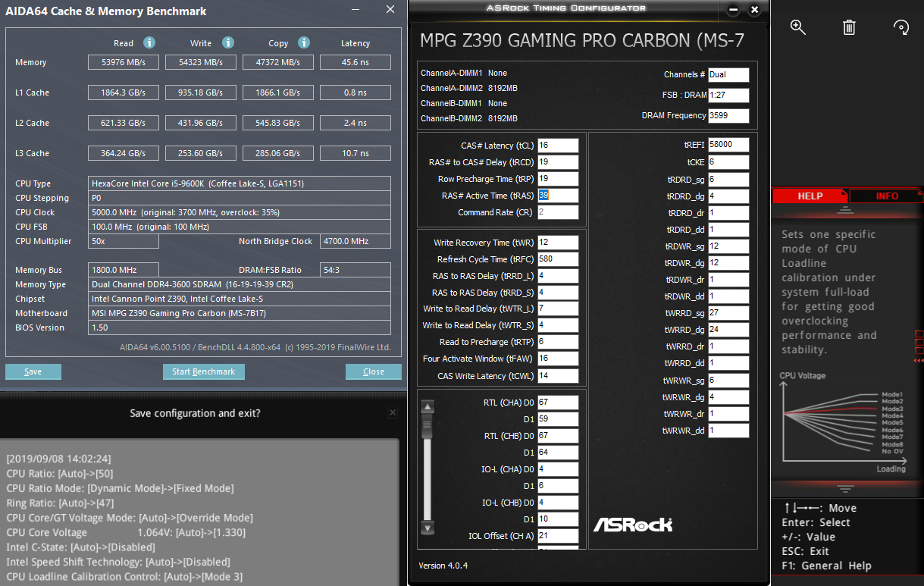Click the Memory Latency 45.6 ns value

356,62
